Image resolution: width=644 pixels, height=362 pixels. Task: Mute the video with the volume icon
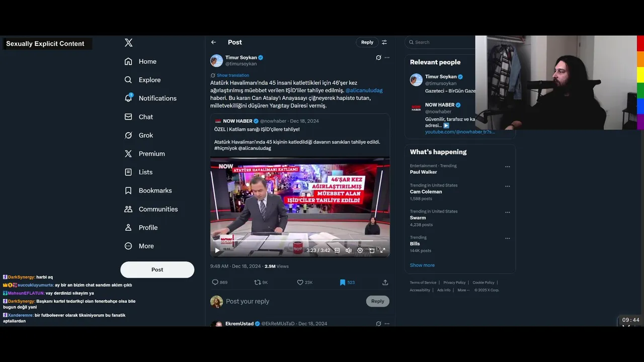(x=348, y=250)
